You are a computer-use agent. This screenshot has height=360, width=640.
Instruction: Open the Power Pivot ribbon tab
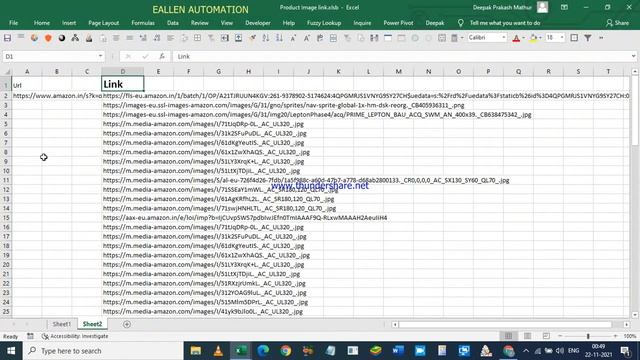point(398,23)
